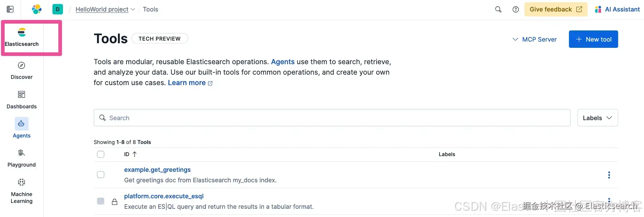
Task: Open the AI Assistant
Action: click(617, 9)
